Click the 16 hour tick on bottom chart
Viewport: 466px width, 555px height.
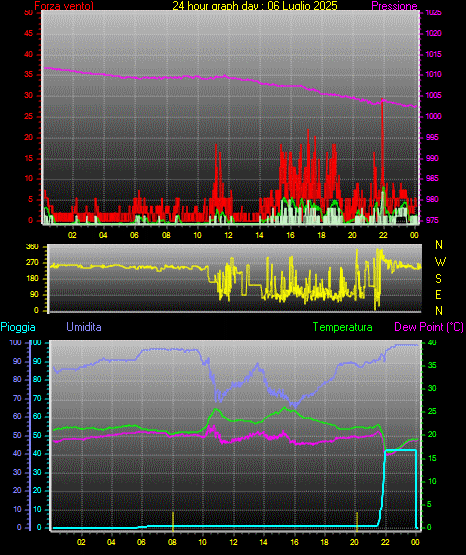point(294,542)
